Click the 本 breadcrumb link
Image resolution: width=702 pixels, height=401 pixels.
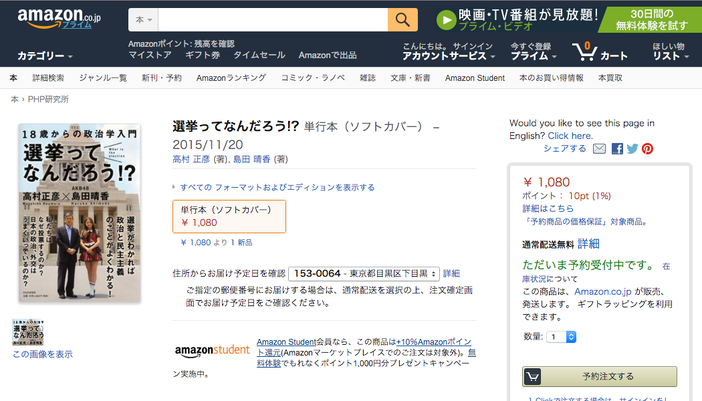[15, 99]
